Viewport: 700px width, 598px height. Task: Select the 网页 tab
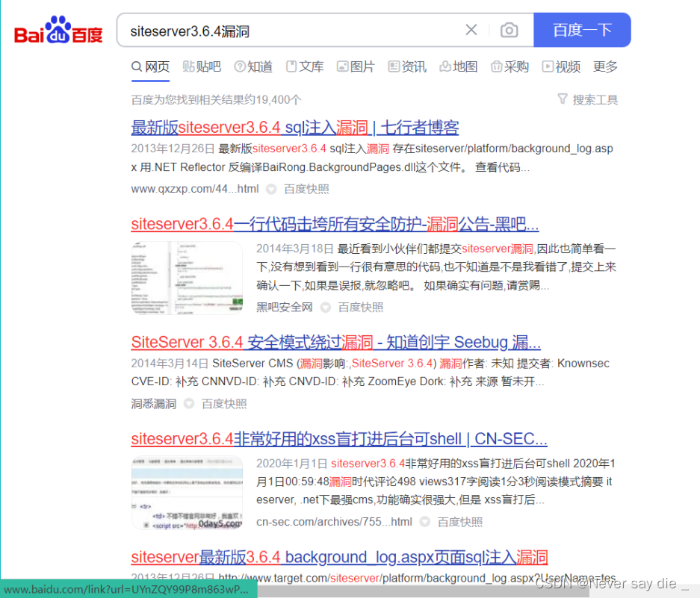(x=150, y=67)
